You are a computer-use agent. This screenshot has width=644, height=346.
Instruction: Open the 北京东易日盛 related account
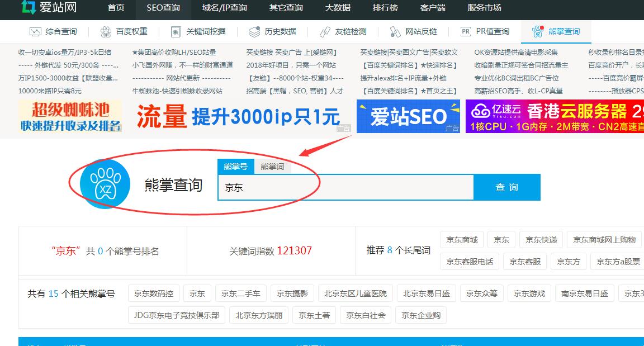click(x=427, y=293)
